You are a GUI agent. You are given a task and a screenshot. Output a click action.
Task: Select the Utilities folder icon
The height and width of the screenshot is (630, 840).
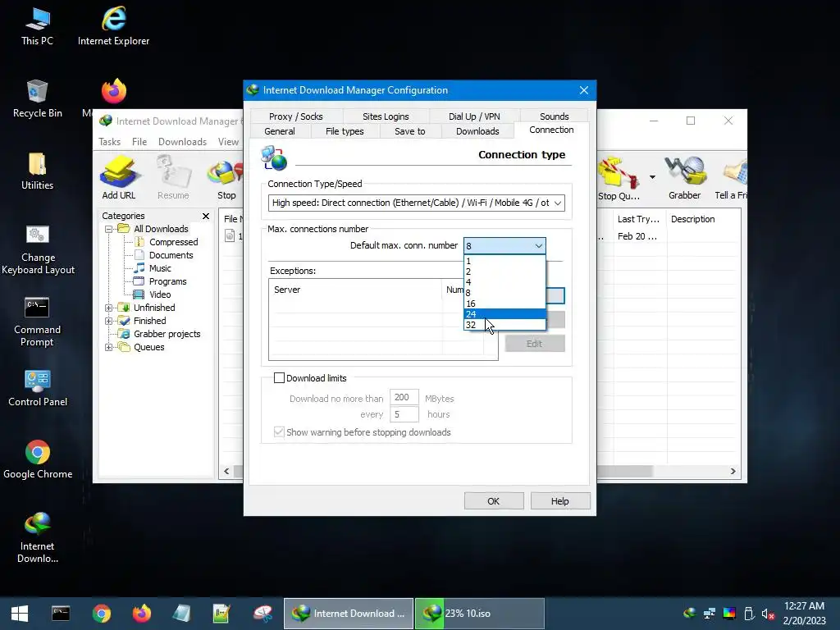[x=38, y=171]
